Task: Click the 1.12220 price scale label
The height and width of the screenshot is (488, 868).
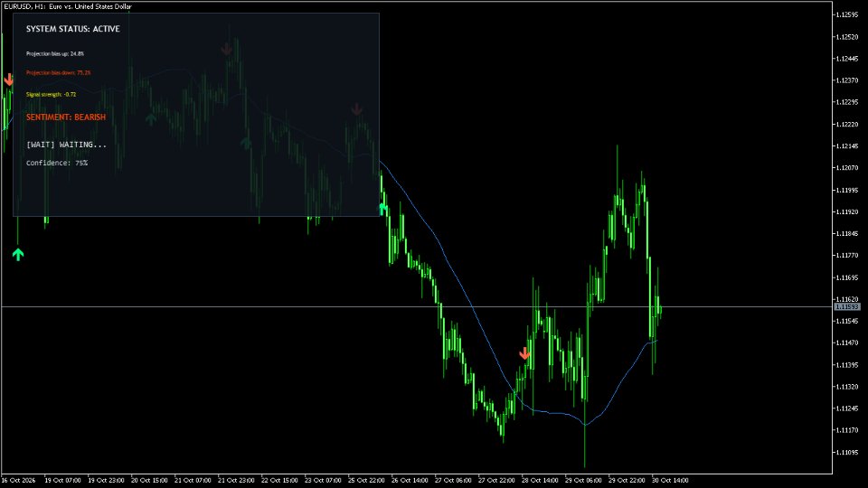Action: coord(846,125)
